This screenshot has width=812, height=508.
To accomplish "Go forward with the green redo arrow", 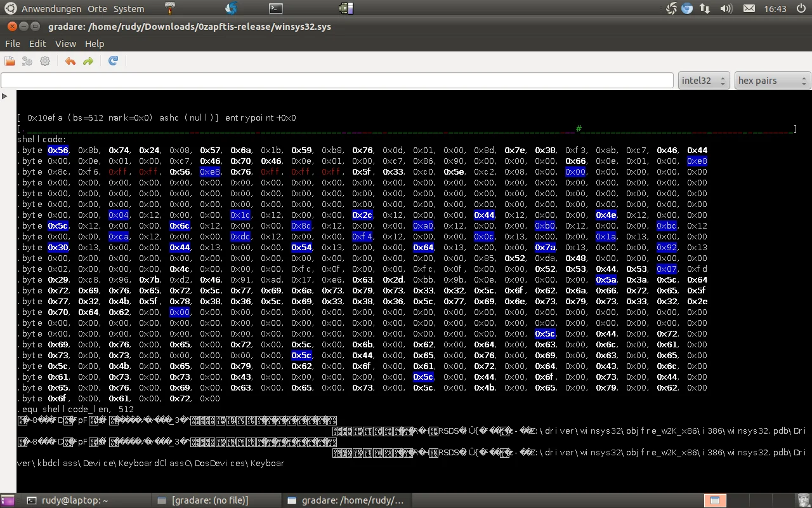I will (88, 61).
